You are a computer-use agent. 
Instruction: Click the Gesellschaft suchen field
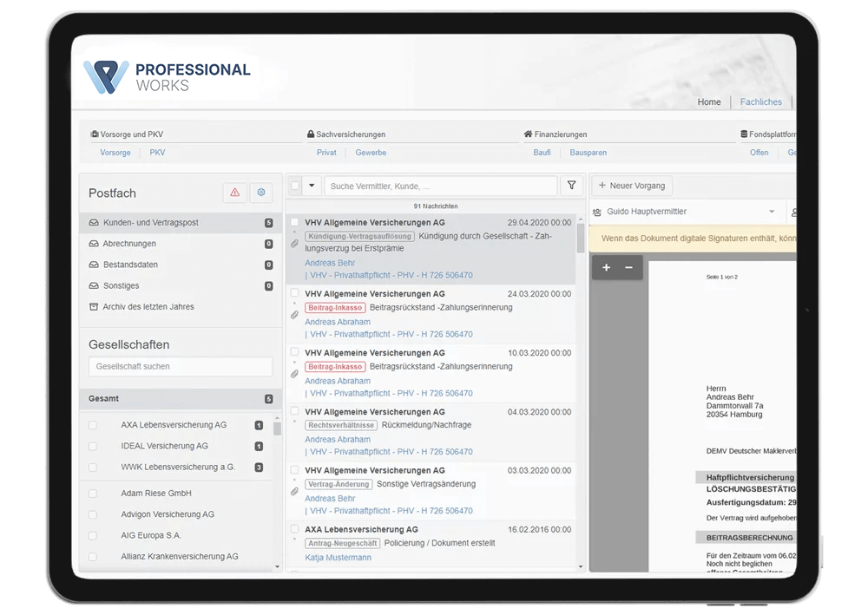click(181, 366)
